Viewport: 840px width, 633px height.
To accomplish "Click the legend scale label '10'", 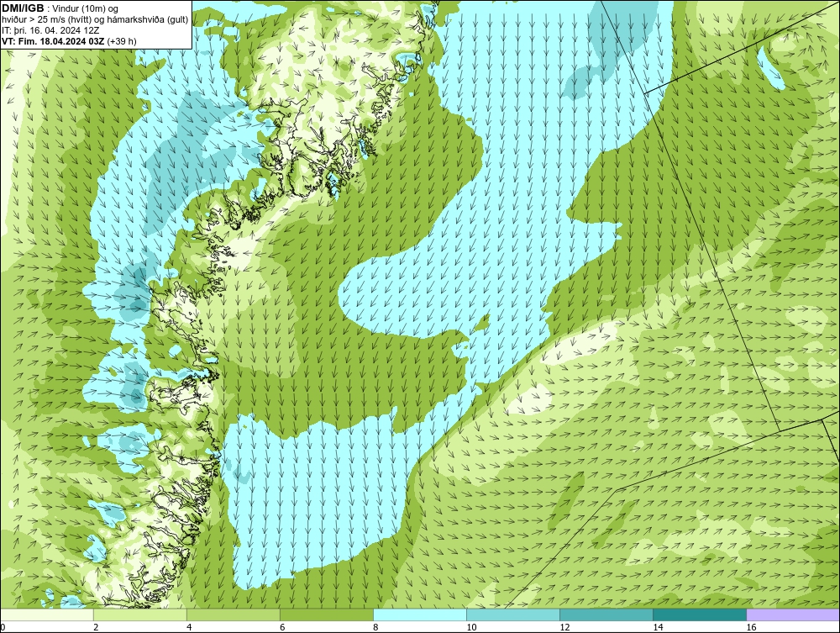I will coord(471,627).
